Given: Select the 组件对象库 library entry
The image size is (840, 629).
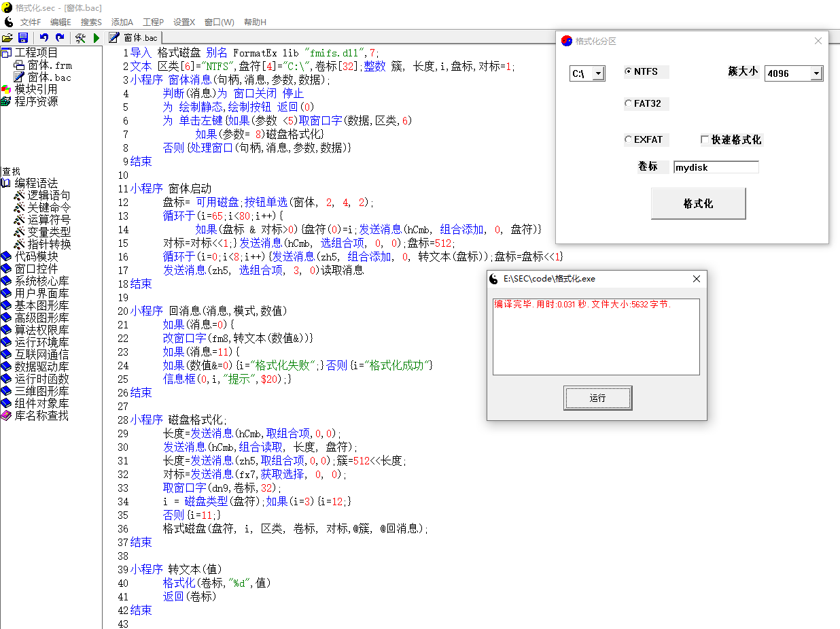Looking at the screenshot, I should click(41, 403).
